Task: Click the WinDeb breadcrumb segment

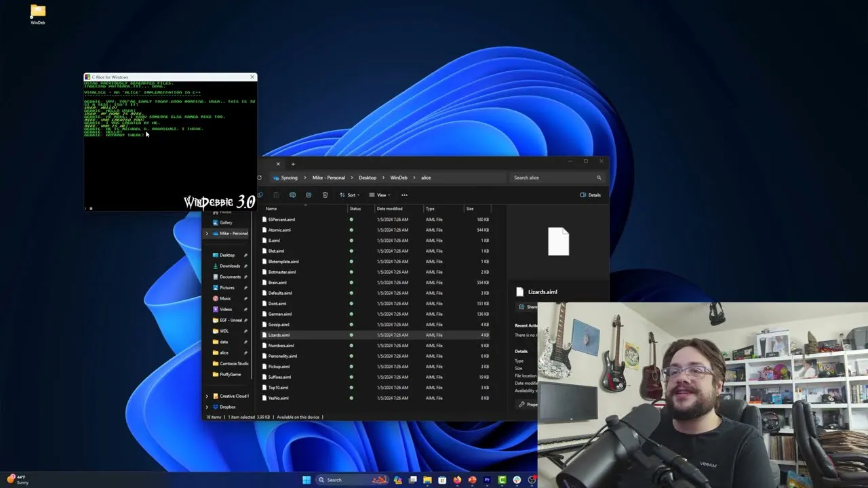Action: click(399, 178)
